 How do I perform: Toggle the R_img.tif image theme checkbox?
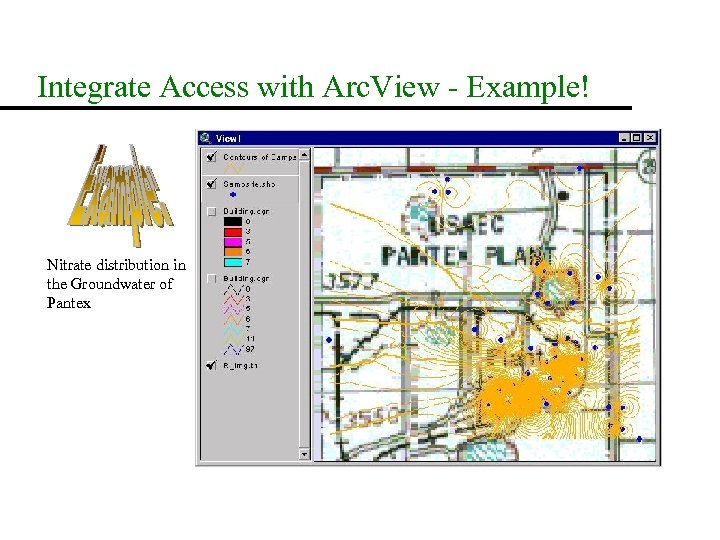212,366
